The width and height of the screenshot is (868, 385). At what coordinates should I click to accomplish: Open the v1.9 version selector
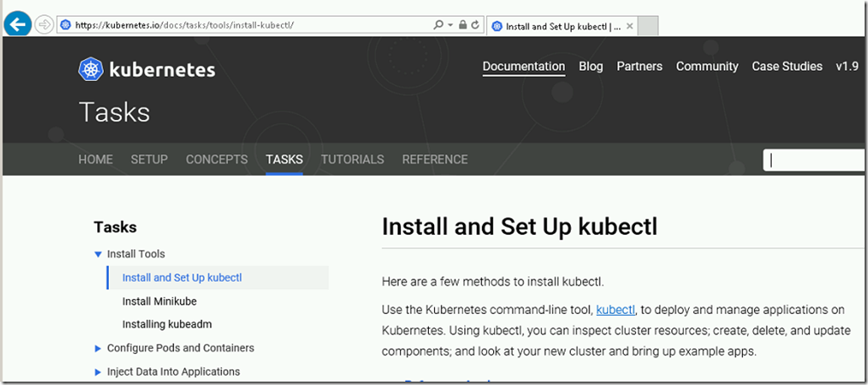[x=847, y=67]
